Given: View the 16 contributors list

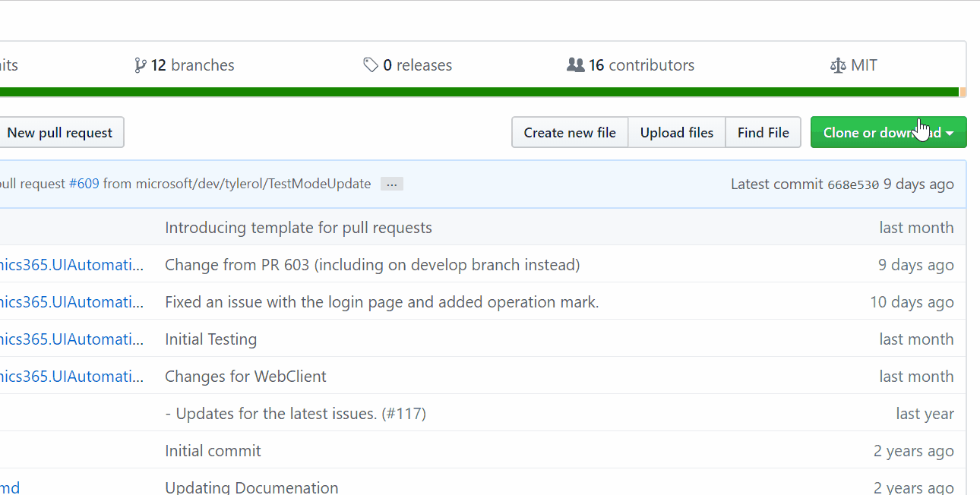Looking at the screenshot, I should tap(631, 65).
